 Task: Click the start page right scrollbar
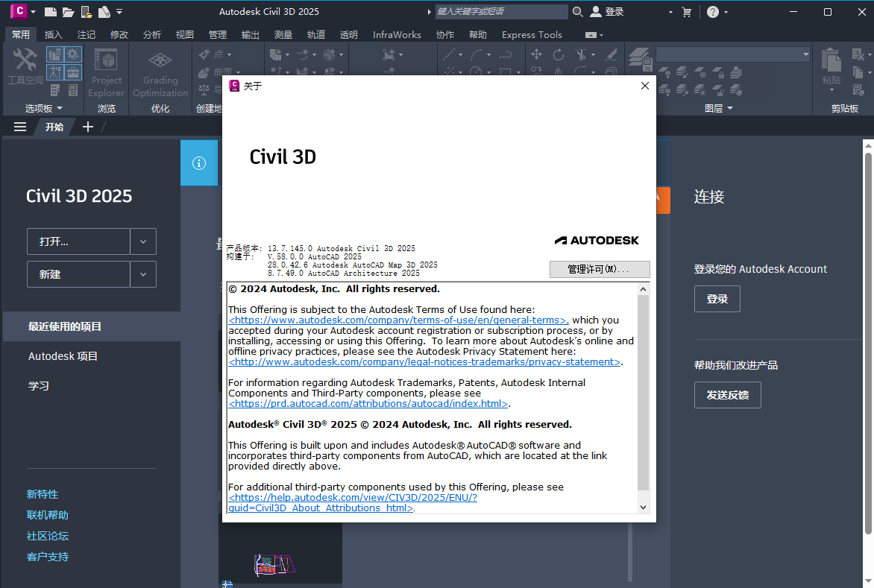[868, 343]
